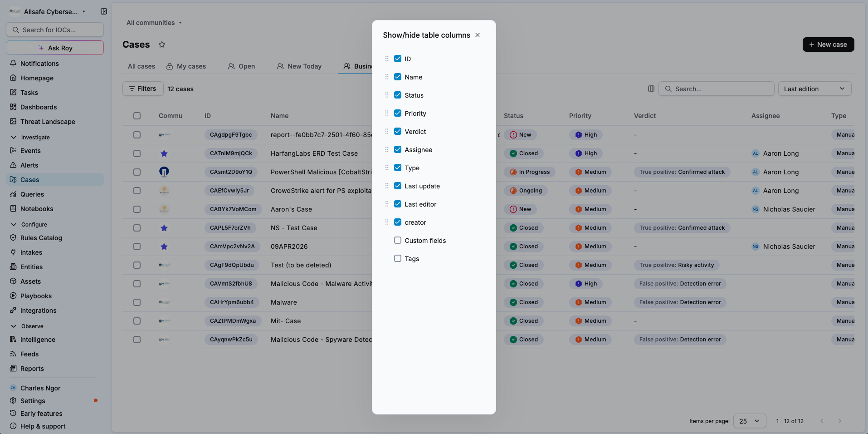
Task: Select all cases with header checkbox
Action: tap(137, 116)
